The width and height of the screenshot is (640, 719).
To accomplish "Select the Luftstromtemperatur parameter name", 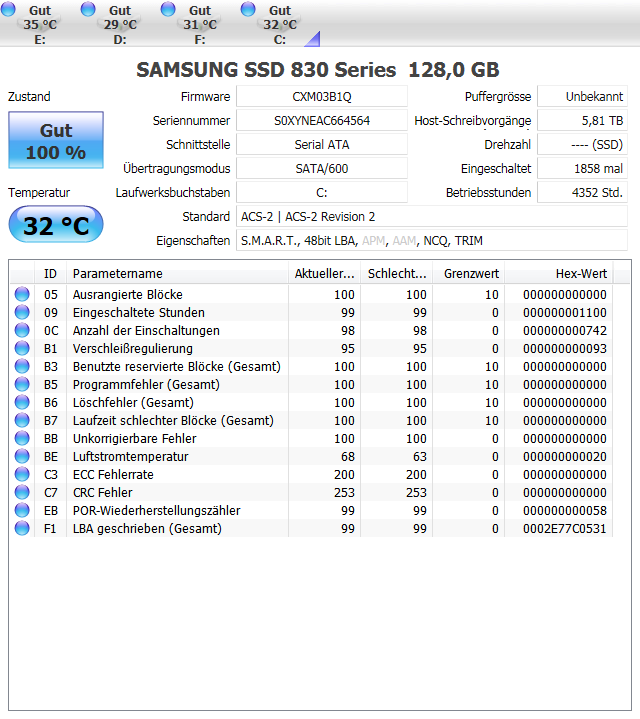I will coord(130,456).
